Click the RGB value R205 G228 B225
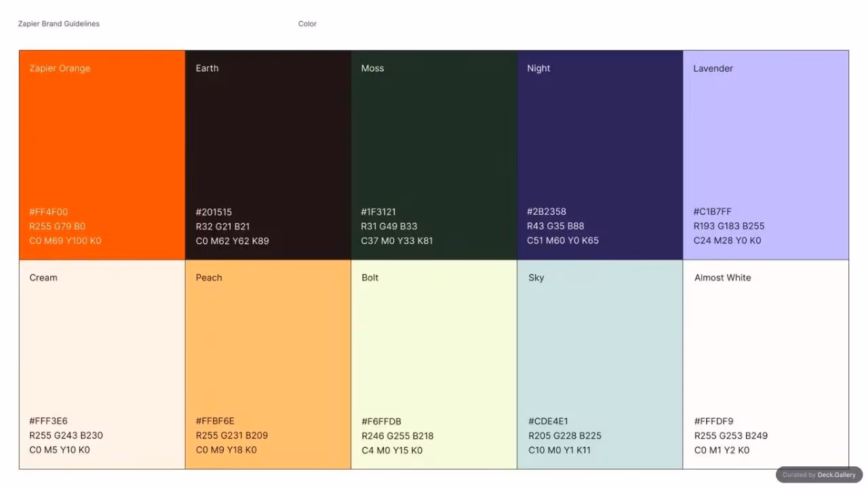Viewport: 868px width, 488px height. click(x=565, y=436)
